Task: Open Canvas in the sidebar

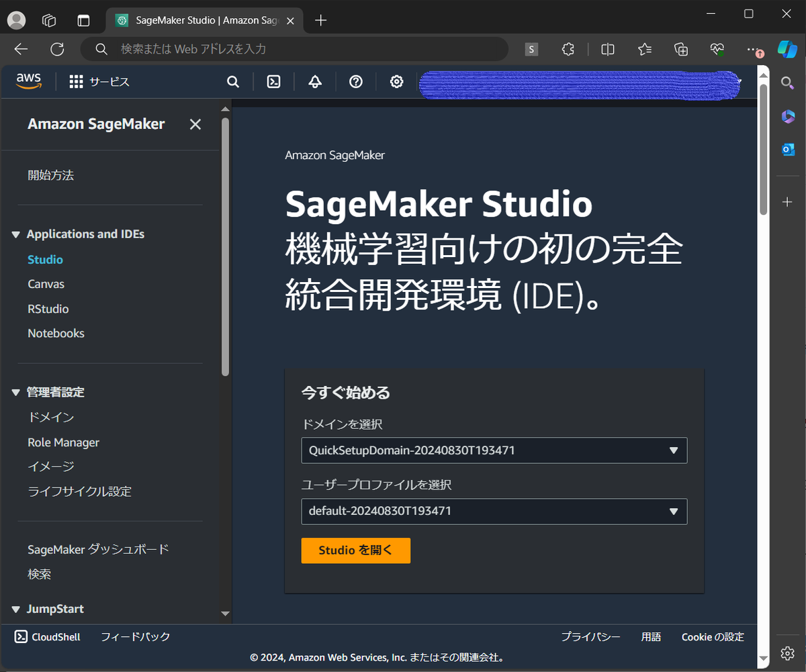Action: click(46, 284)
